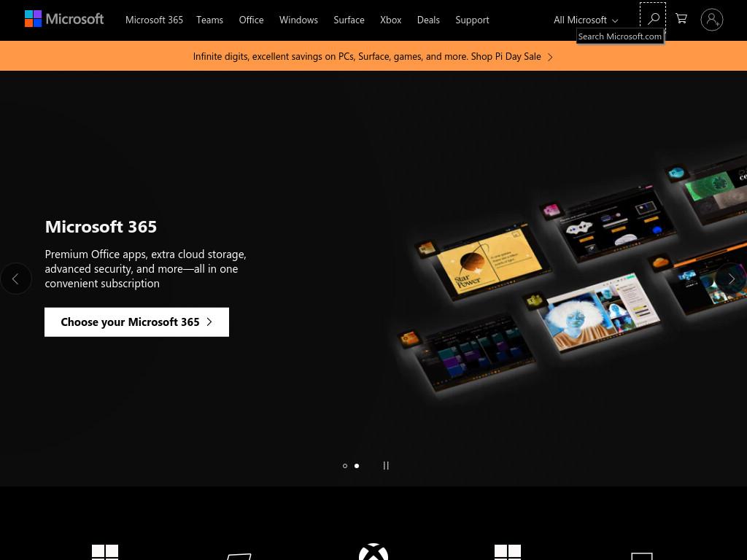Select the first carousel slide dot
This screenshot has width=747, height=560.
click(x=345, y=466)
